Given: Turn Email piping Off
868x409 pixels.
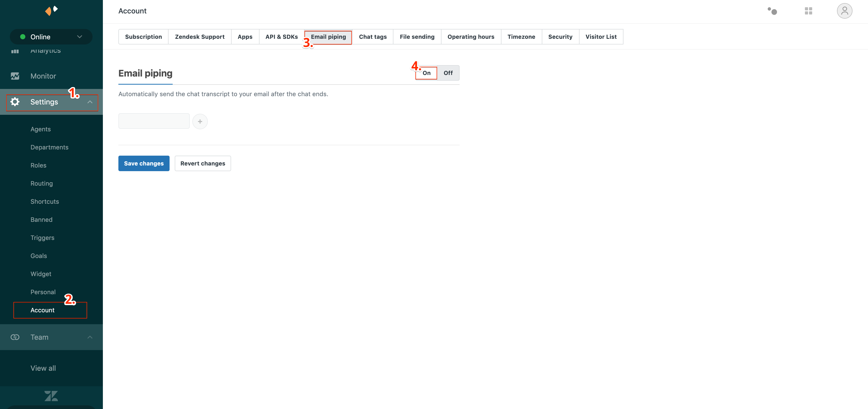Looking at the screenshot, I should point(448,73).
